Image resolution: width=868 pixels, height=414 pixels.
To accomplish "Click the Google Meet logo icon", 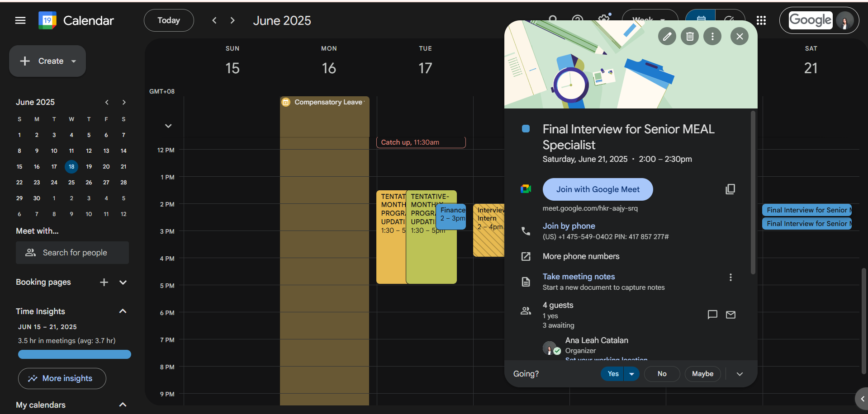I will 526,189.
